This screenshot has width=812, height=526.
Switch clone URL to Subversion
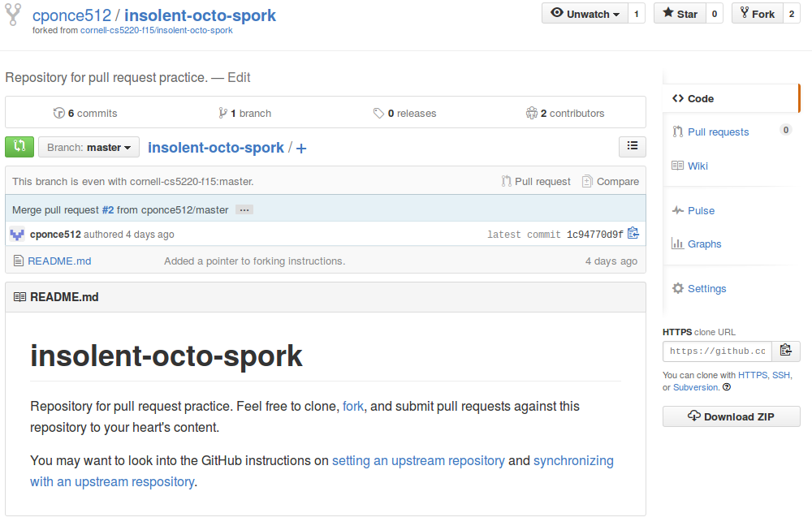click(x=696, y=387)
